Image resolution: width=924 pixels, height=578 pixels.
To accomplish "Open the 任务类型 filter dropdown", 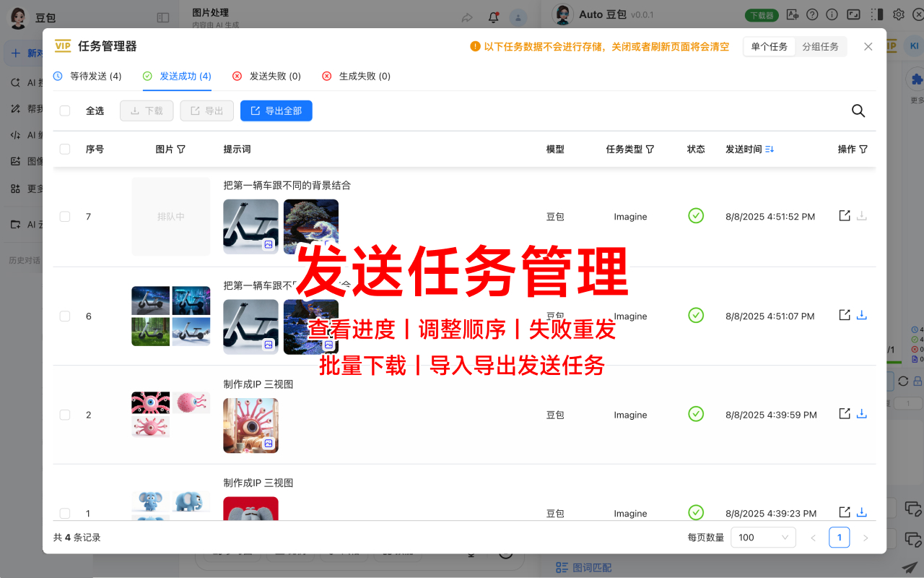I will (x=650, y=149).
